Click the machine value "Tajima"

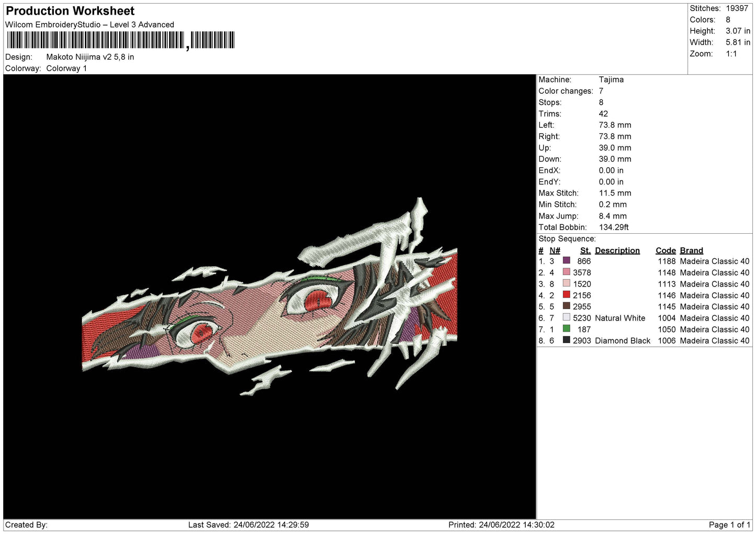click(x=611, y=79)
